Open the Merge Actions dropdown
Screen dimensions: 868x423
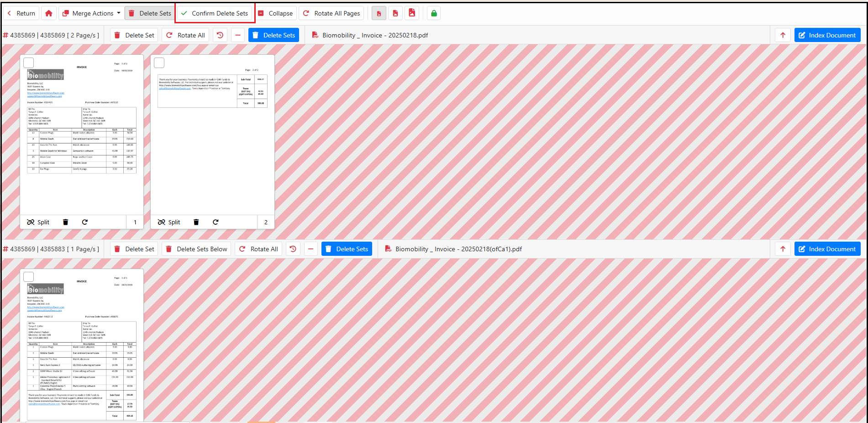coord(91,13)
